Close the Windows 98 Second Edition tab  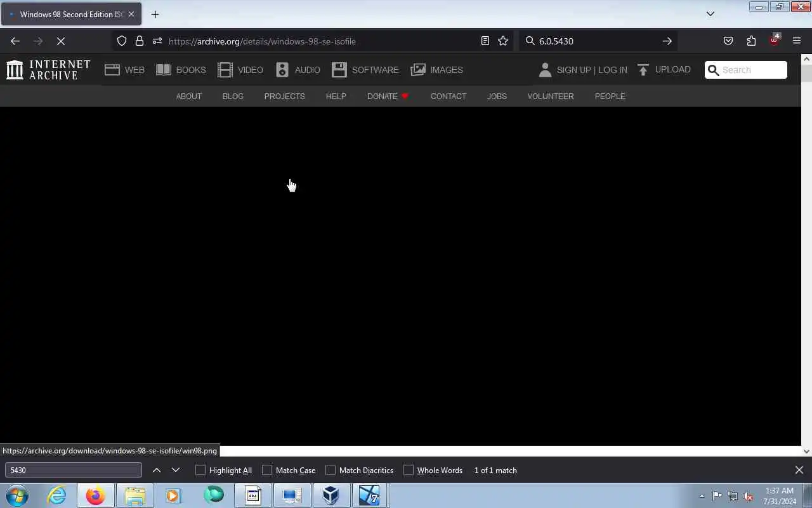(x=131, y=14)
